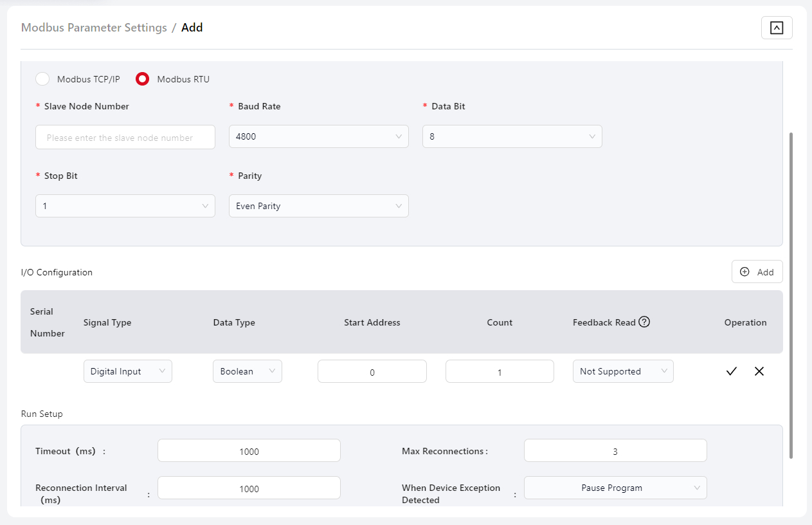Open the Baud Rate dropdown
Screen dimensions: 812x525
(318, 136)
